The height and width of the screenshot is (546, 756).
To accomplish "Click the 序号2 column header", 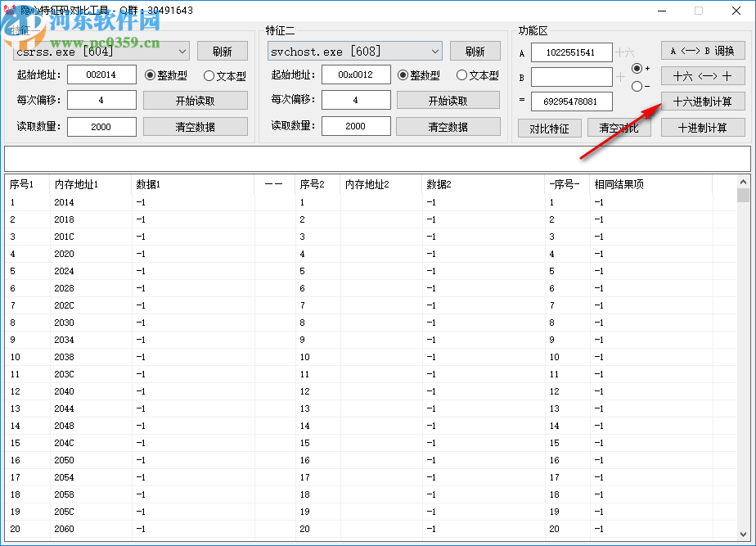I will (x=317, y=184).
